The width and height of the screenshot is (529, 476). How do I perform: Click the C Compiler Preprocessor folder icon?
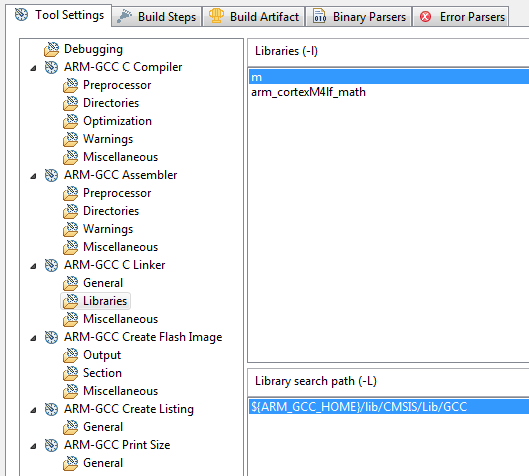coord(71,85)
